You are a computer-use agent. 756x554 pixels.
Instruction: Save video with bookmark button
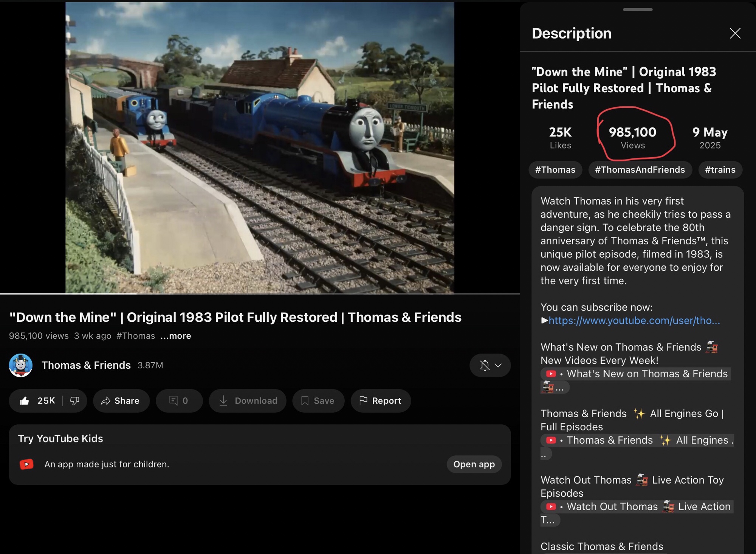tap(318, 401)
